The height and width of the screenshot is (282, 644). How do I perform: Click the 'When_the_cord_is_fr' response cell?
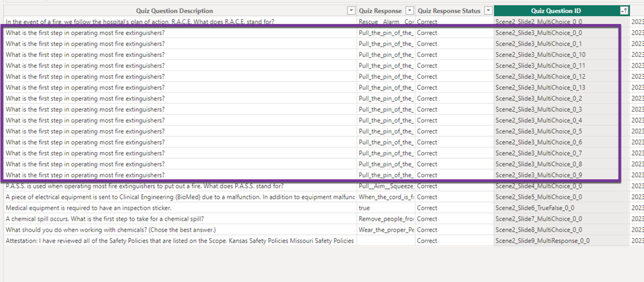click(385, 197)
